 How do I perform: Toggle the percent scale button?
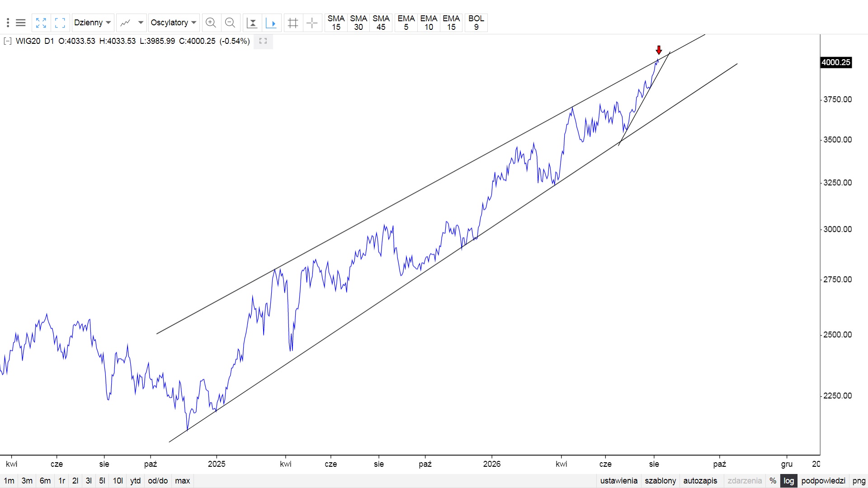pos(773,481)
